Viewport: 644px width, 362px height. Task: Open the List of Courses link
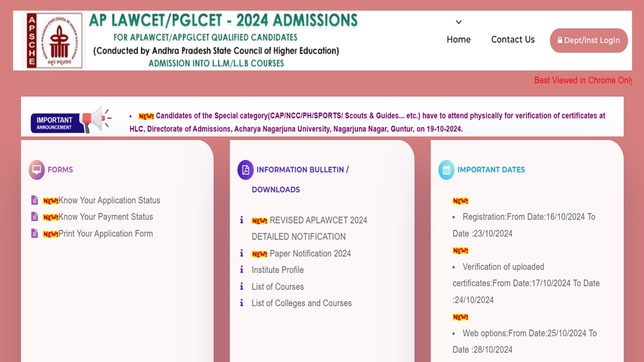277,287
